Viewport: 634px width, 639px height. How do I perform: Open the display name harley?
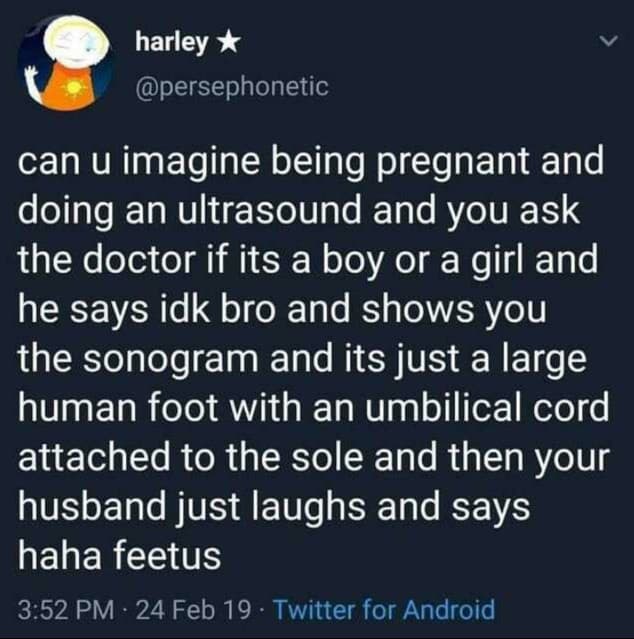coord(172,43)
